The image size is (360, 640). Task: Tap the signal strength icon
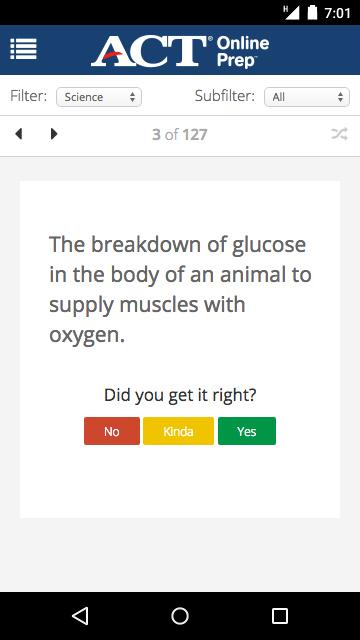coord(292,13)
